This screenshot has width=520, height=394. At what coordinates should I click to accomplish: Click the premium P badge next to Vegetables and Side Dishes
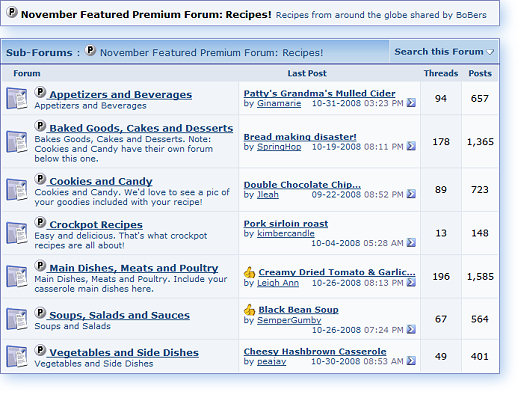tap(40, 350)
